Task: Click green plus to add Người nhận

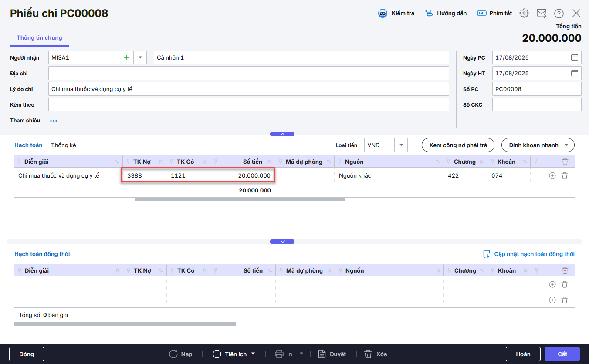Action: 126,57
